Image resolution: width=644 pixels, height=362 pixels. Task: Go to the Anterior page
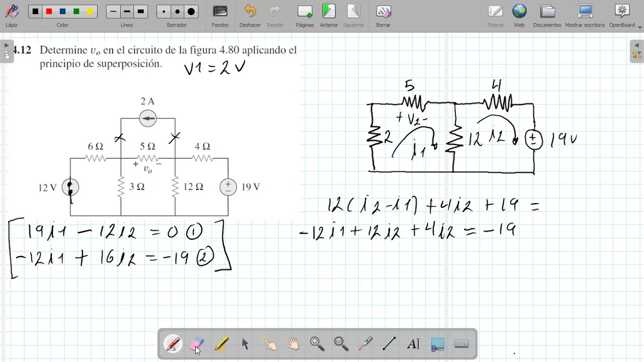[329, 16]
